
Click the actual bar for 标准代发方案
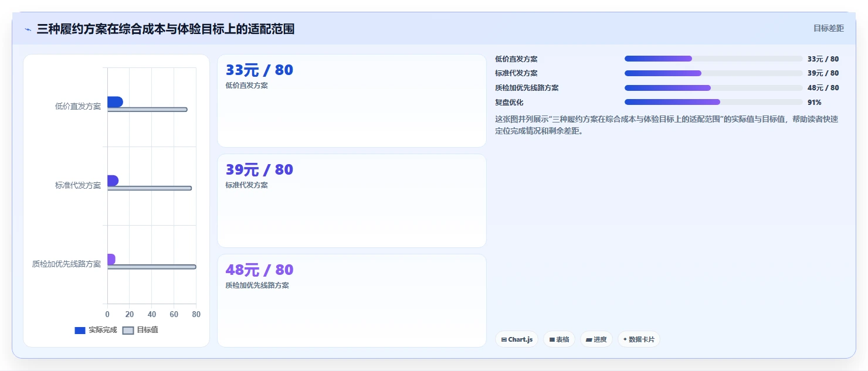point(113,181)
